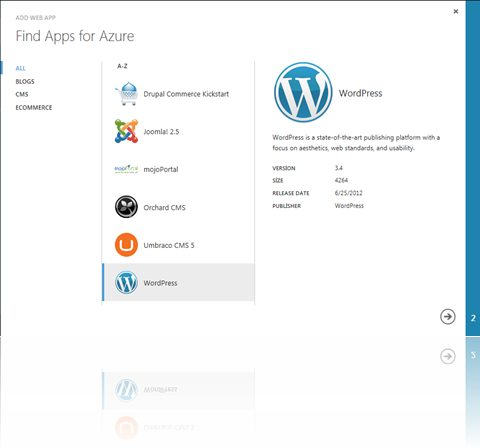The image size is (480, 448).
Task: Click the RELEASE DATE field label
Action: pos(291,193)
